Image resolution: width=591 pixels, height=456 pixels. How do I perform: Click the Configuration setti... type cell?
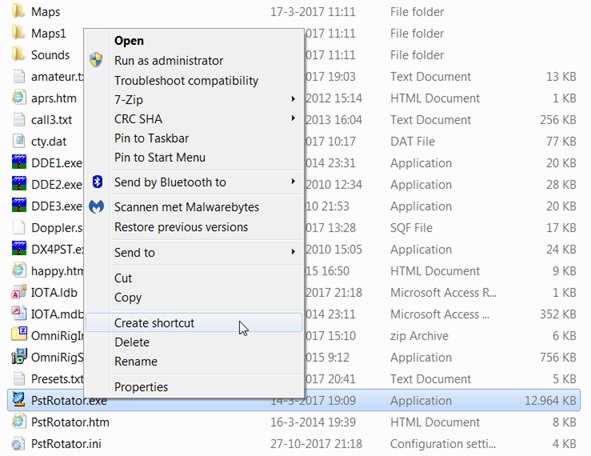[443, 444]
